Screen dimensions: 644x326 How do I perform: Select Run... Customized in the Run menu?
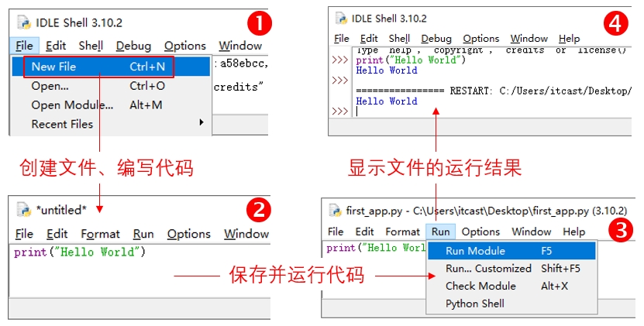(x=511, y=269)
